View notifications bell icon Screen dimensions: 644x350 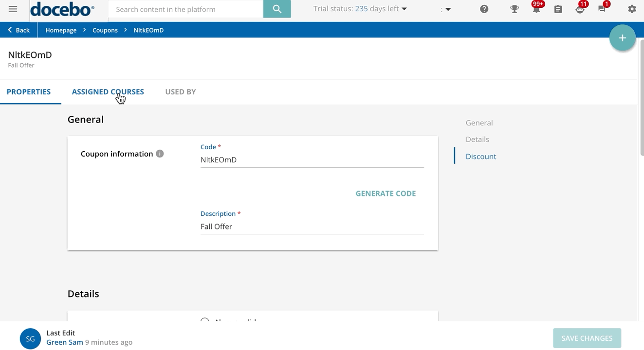536,9
